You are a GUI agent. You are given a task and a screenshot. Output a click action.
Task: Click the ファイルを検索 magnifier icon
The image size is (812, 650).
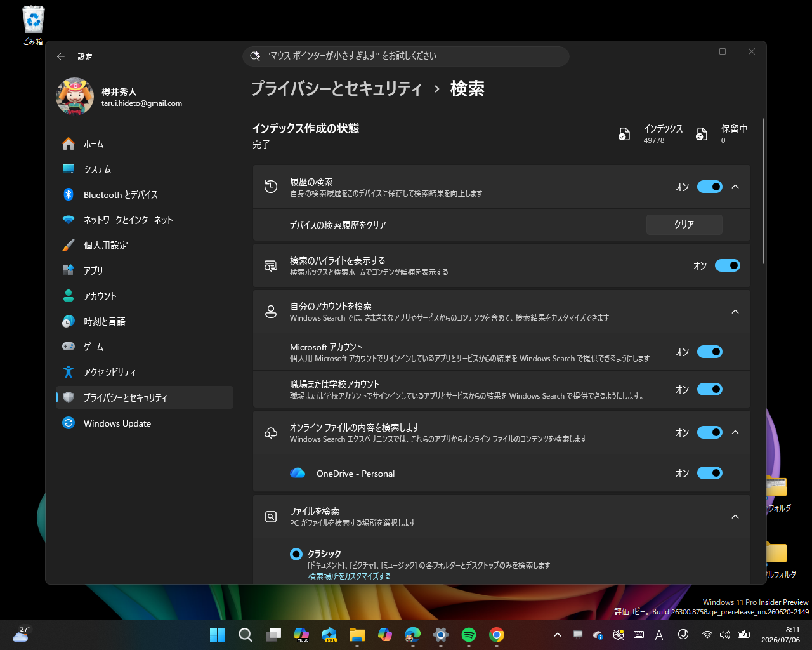[x=271, y=517]
